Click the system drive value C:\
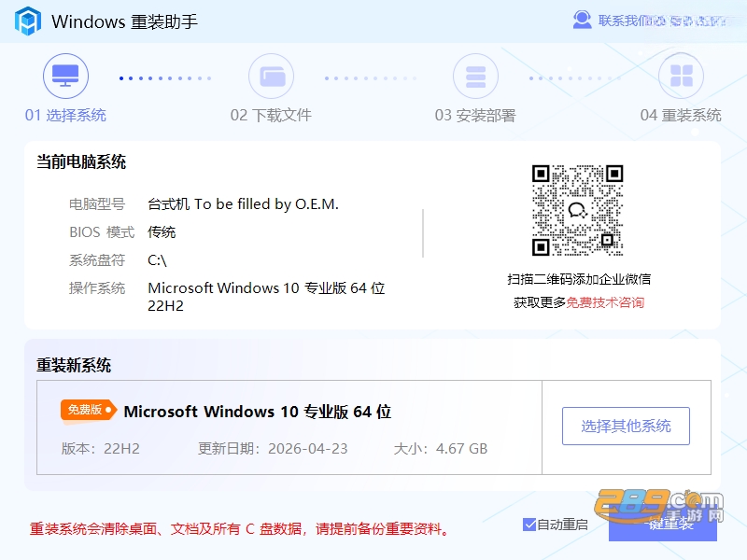Image resolution: width=747 pixels, height=560 pixels. click(x=157, y=260)
